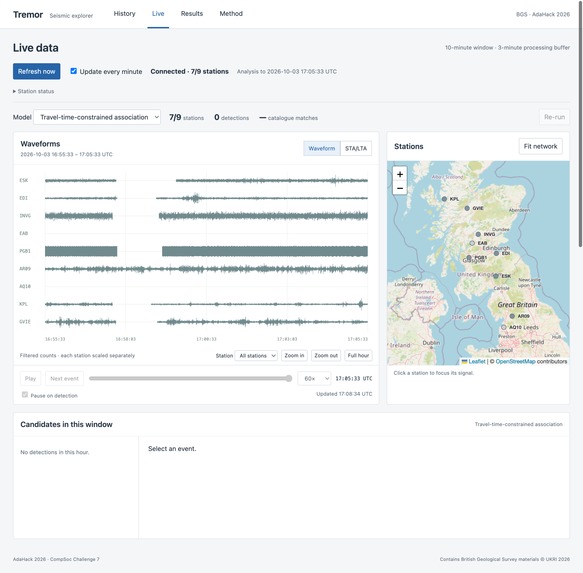The height and width of the screenshot is (573, 583).
Task: Click the Full hour button
Action: click(358, 356)
